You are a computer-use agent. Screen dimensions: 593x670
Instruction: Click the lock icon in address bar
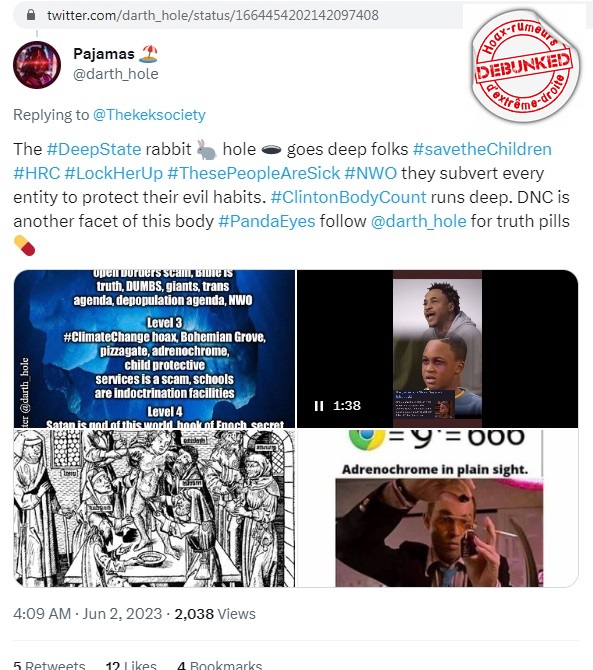coord(31,15)
